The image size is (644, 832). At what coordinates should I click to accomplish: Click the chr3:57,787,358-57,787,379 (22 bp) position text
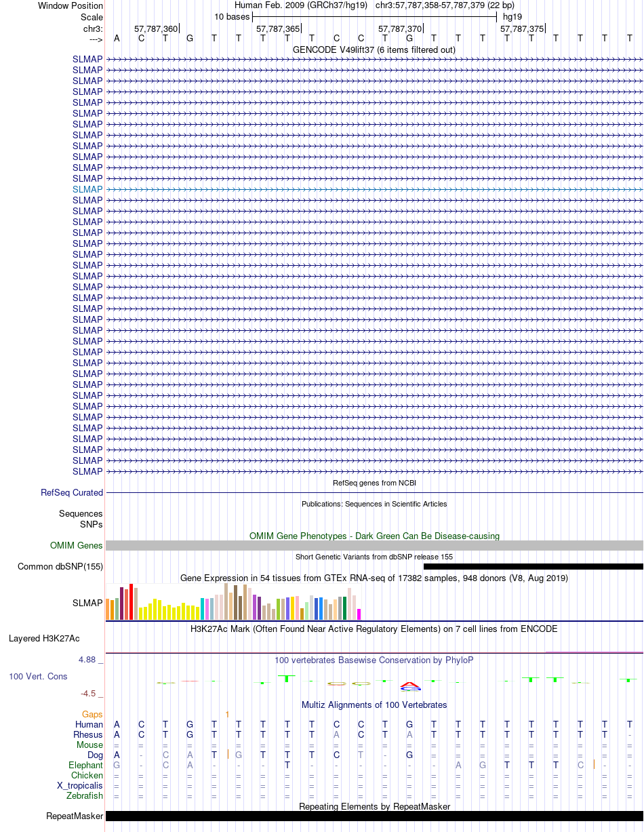tap(445, 5)
